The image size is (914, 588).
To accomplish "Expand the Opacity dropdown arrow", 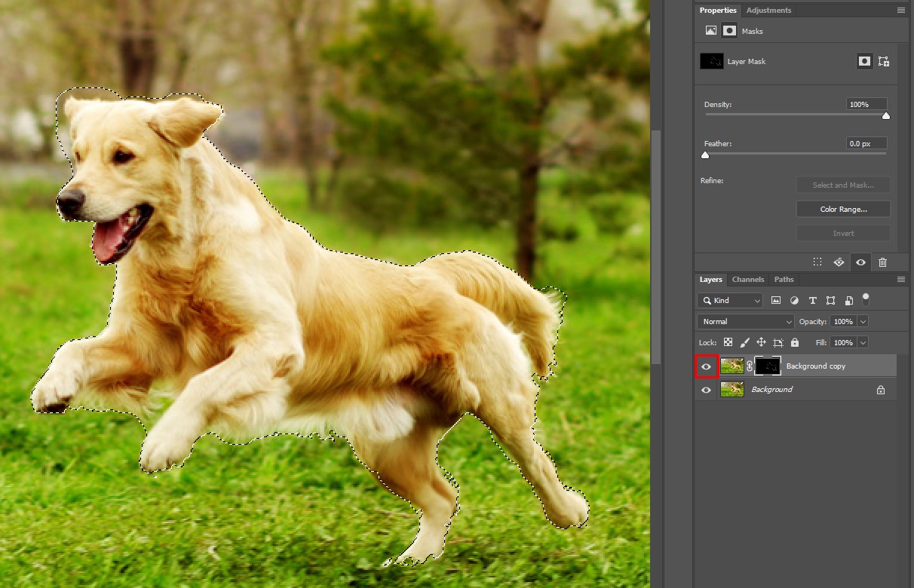I will pos(863,321).
